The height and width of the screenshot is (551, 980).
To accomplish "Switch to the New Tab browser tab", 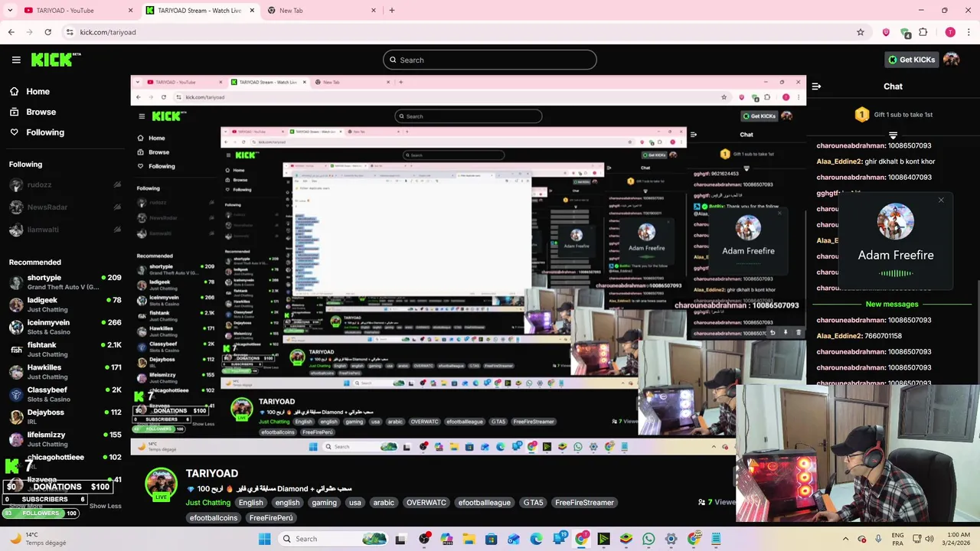I will pos(322,10).
